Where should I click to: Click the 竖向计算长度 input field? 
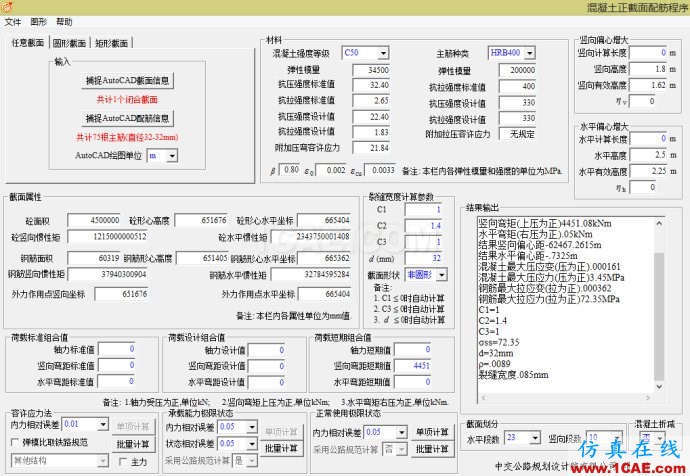[649, 53]
